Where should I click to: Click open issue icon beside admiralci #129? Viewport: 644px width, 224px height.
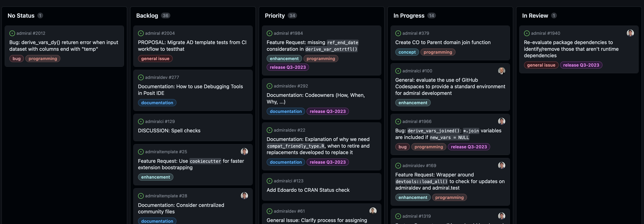click(x=141, y=121)
